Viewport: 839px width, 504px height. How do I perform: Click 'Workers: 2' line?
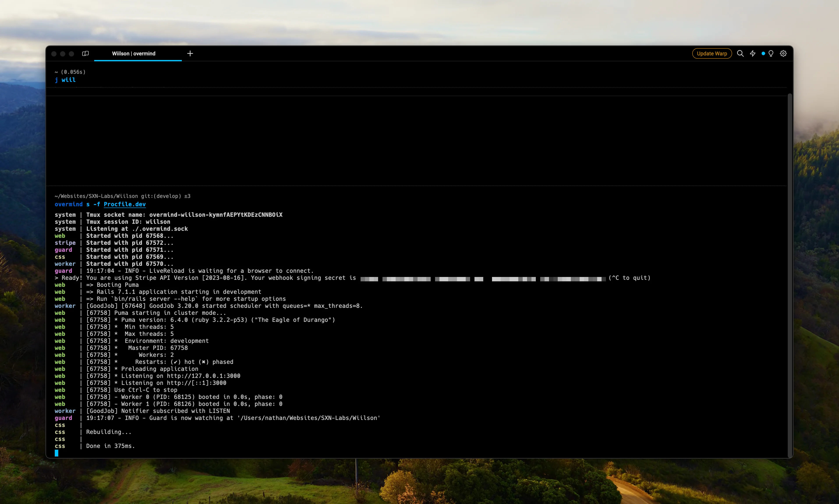click(x=130, y=355)
